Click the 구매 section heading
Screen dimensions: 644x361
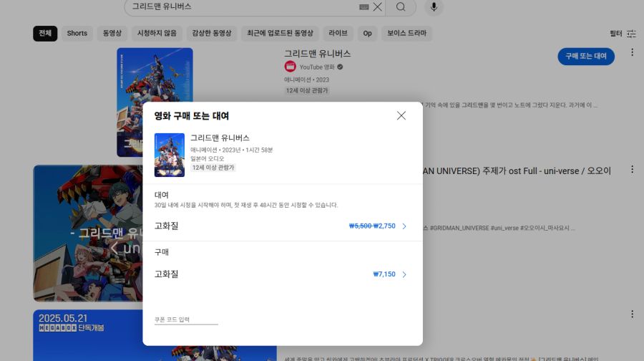(162, 252)
